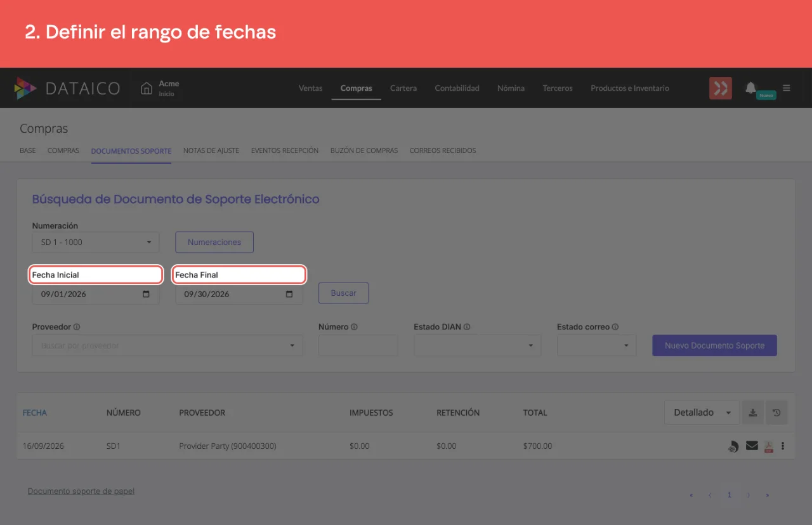812x525 pixels.
Task: Click the Estado correo info icon
Action: [615, 327]
